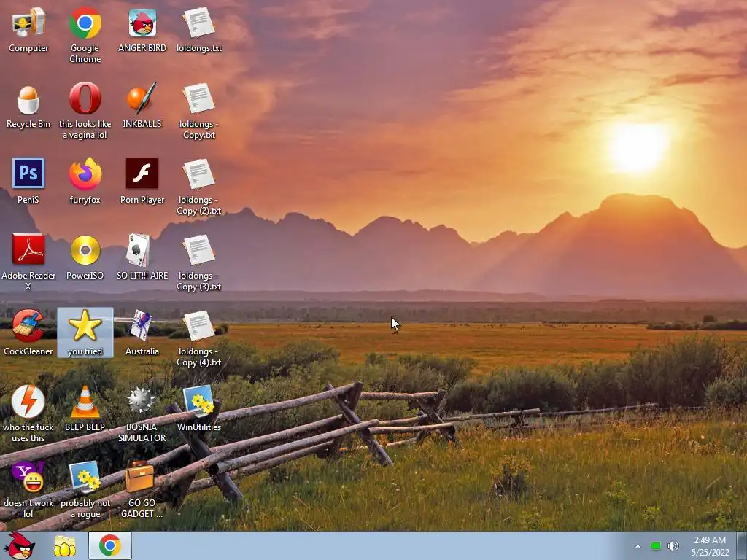Select the furryfox Firefox icon
The image size is (747, 560).
click(x=85, y=182)
